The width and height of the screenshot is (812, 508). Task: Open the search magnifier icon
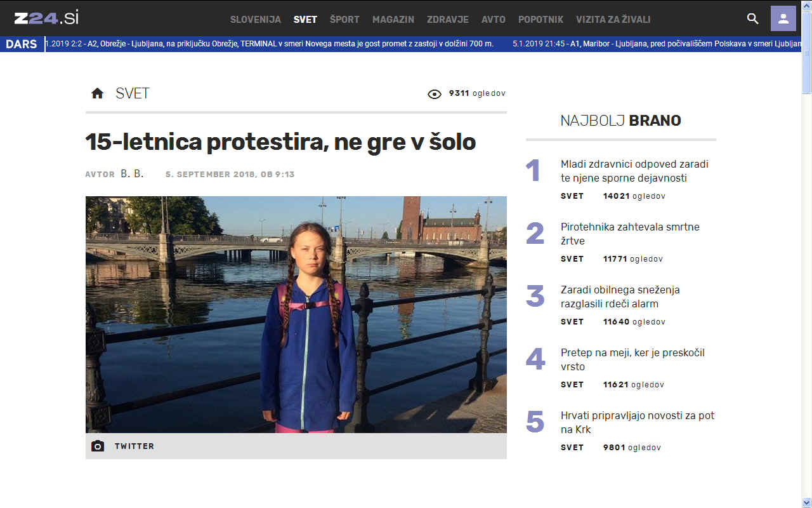(753, 18)
